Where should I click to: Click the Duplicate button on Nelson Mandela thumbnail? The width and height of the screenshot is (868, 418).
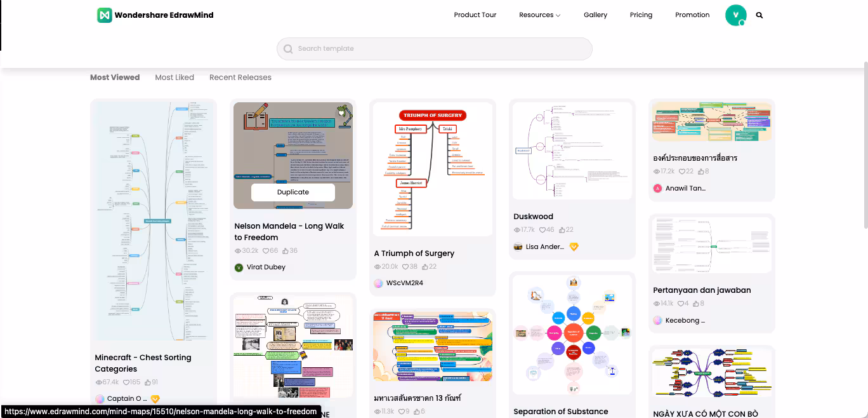pos(293,192)
